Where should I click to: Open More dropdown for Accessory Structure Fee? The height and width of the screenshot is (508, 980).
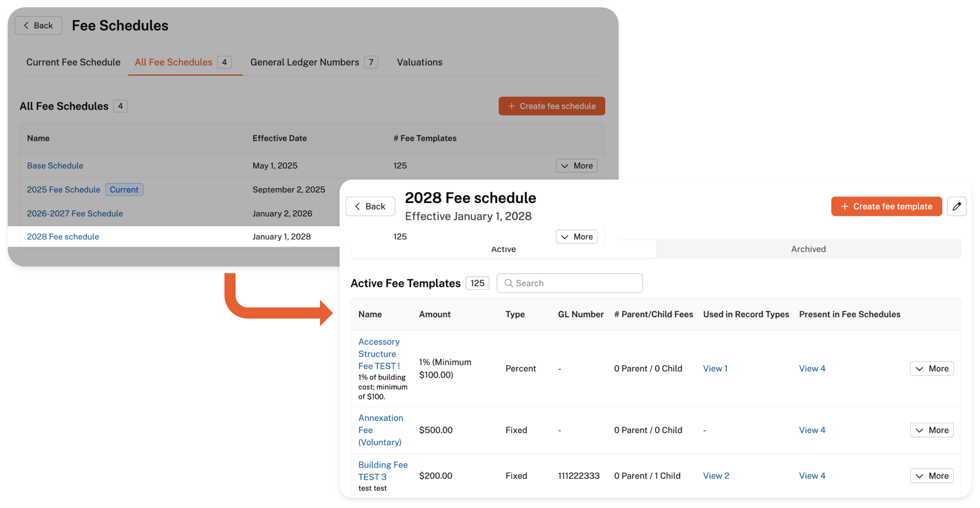click(x=932, y=368)
